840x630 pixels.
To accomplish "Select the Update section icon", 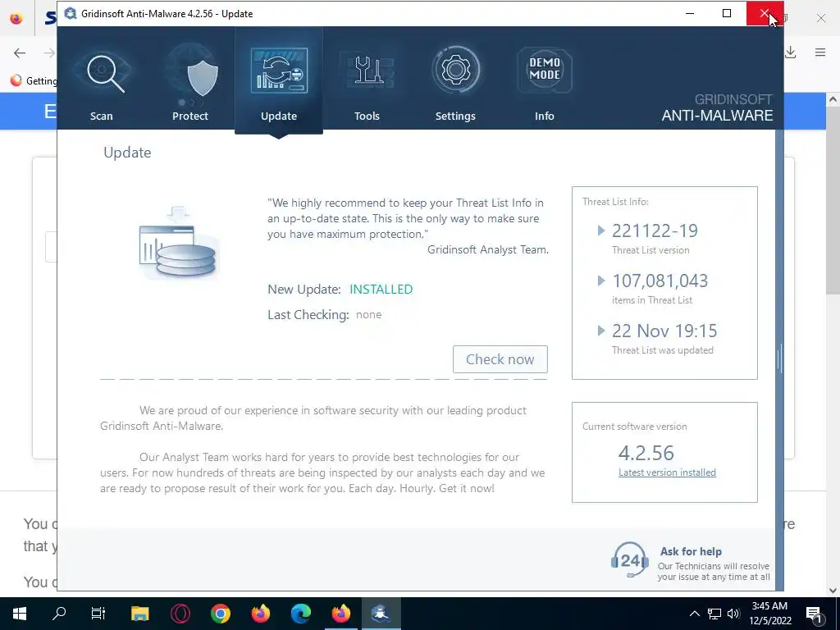I will pos(279,80).
